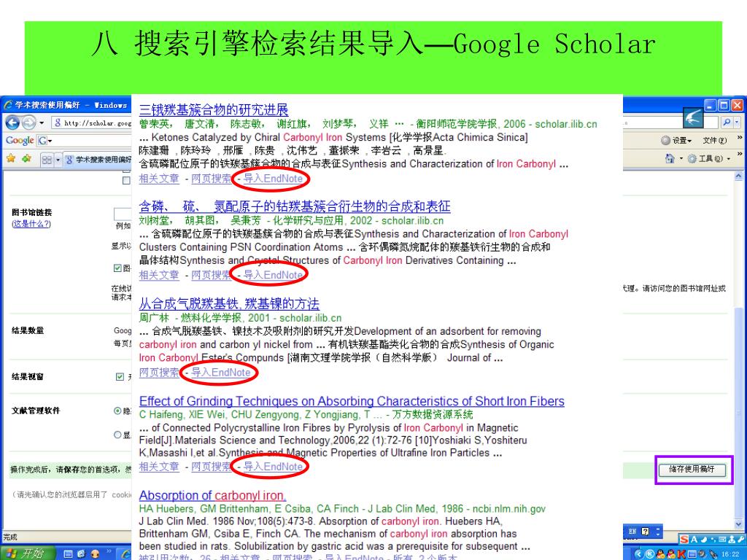The width and height of the screenshot is (747, 560).
Task: Expand hidden tray icons arrow
Action: tap(639, 554)
